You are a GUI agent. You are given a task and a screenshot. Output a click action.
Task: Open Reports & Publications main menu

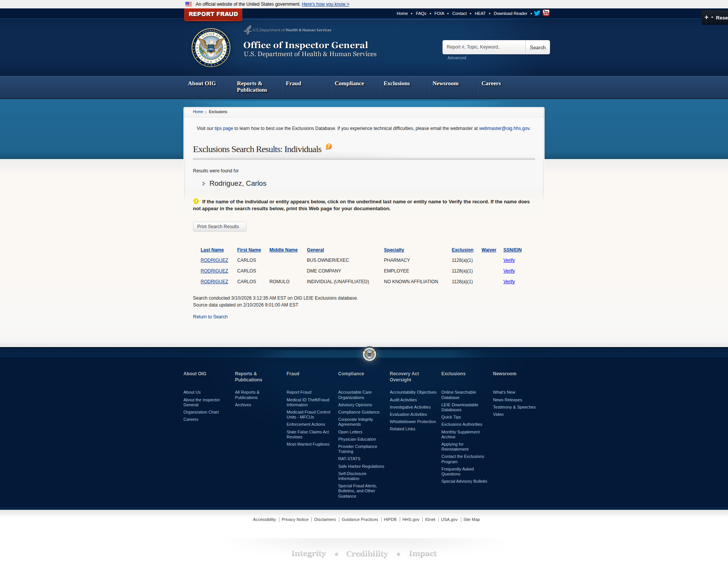252,87
